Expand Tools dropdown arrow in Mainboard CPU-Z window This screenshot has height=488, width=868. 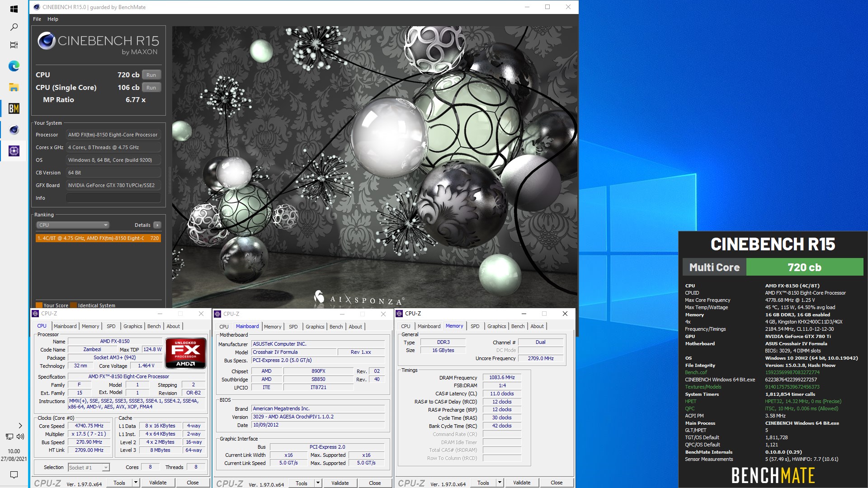pyautogui.click(x=318, y=483)
